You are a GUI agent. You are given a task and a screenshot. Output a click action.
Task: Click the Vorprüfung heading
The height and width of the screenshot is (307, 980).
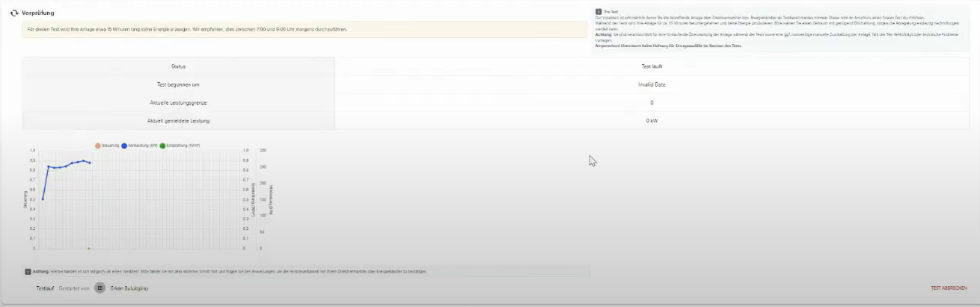(37, 13)
